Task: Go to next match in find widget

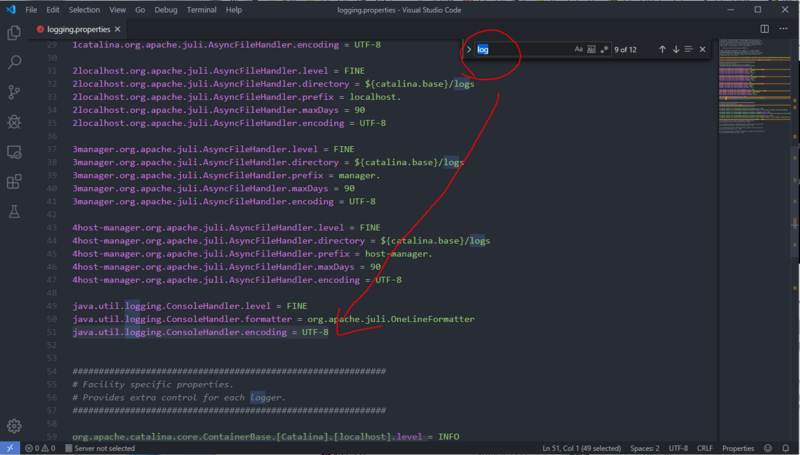Action: [x=676, y=49]
